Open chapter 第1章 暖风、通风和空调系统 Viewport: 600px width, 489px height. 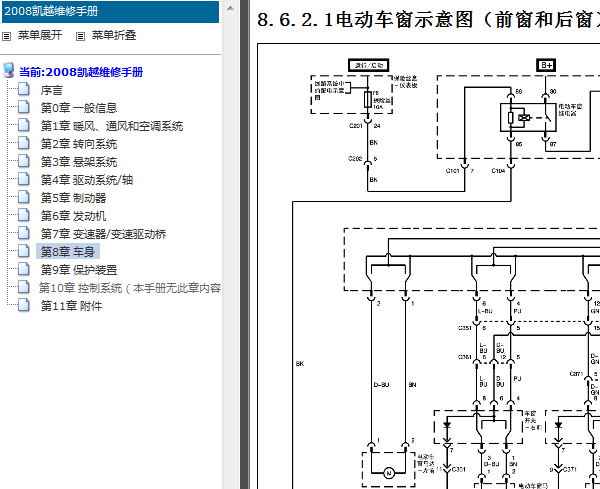click(112, 126)
